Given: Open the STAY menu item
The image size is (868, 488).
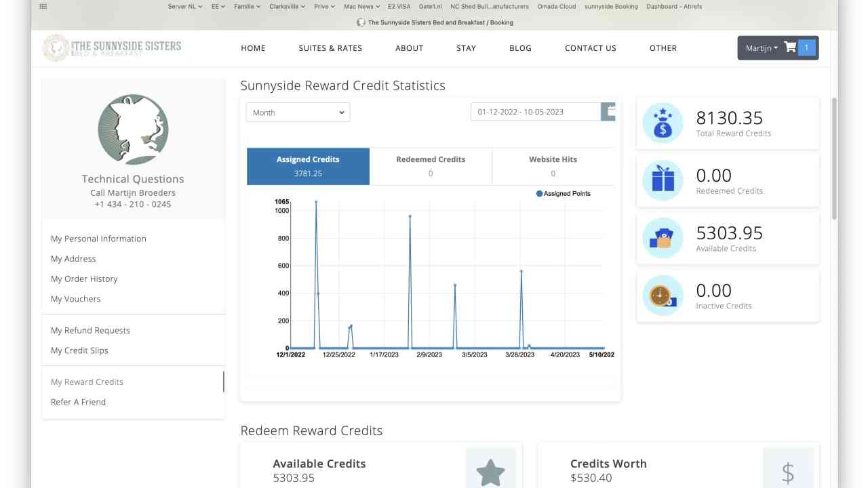Looking at the screenshot, I should (x=467, y=48).
